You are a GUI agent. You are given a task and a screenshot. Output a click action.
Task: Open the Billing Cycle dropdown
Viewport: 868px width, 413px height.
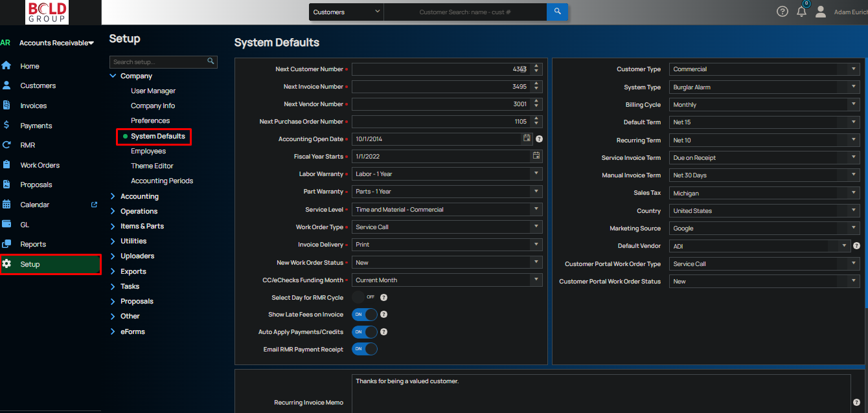click(764, 105)
